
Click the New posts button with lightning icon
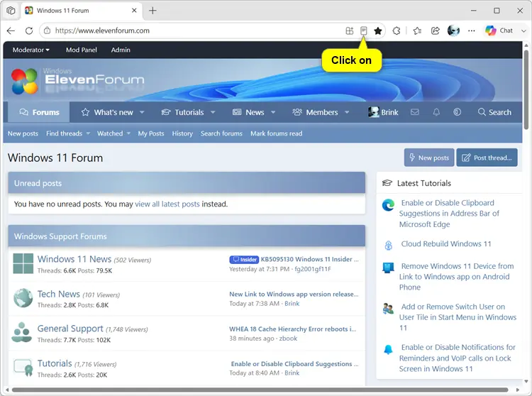tap(429, 158)
